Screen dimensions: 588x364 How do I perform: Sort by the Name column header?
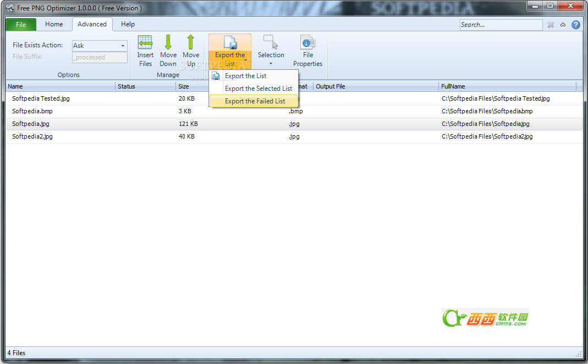[61, 86]
